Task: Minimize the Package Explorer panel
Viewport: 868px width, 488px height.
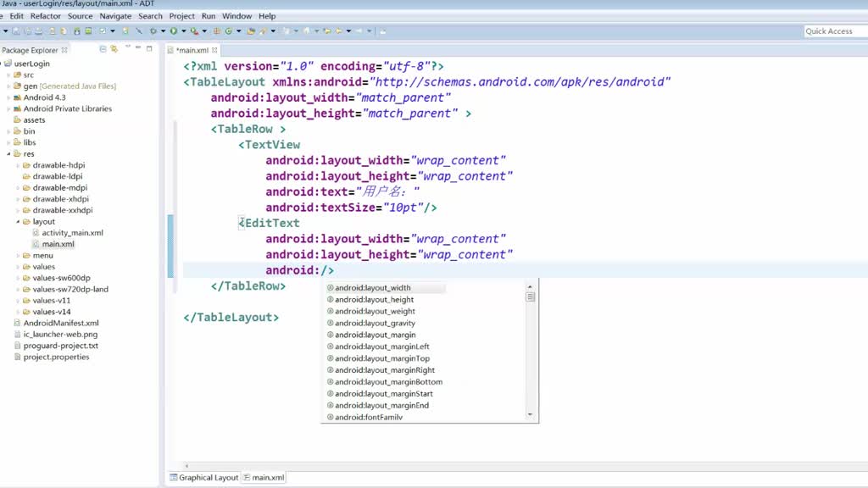Action: tap(138, 47)
